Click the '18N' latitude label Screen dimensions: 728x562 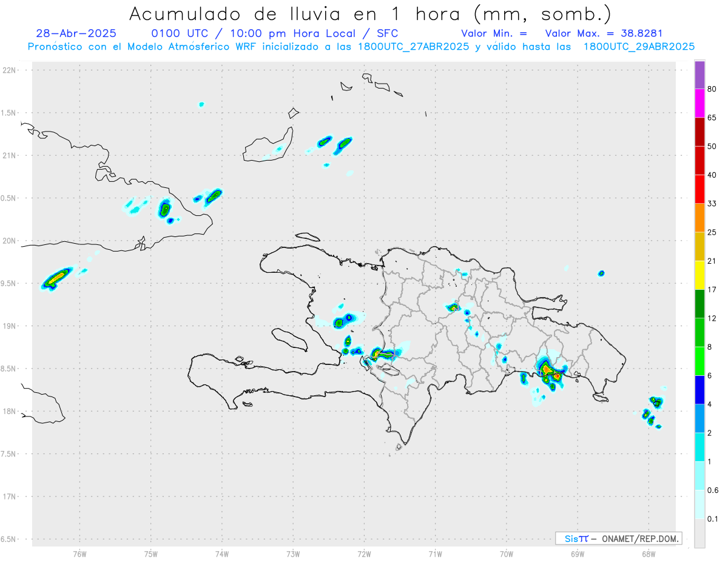pos(10,411)
